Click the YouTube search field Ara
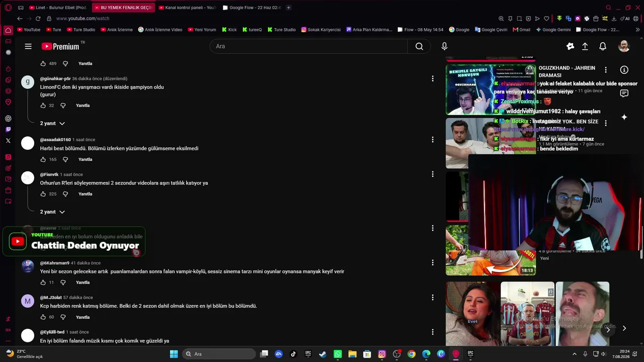 pyautogui.click(x=308, y=46)
